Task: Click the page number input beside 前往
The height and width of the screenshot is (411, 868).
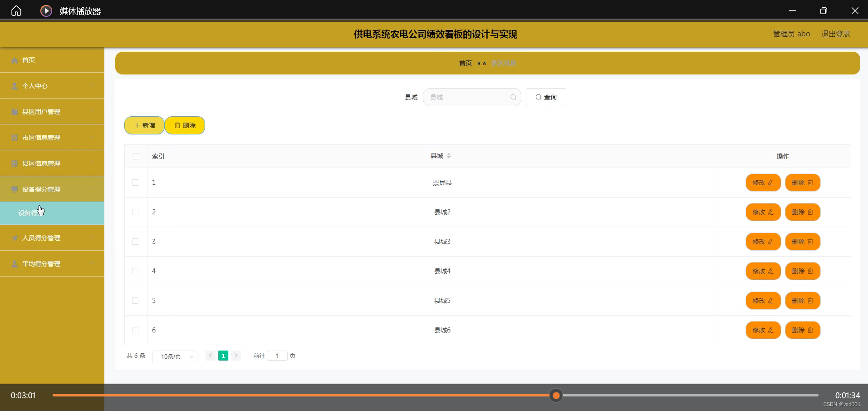Action: [x=277, y=356]
